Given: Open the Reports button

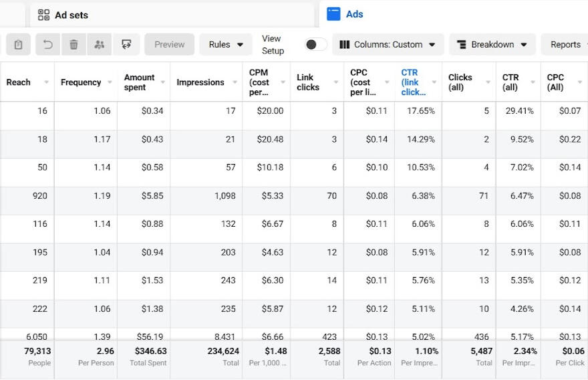Looking at the screenshot, I should [565, 45].
